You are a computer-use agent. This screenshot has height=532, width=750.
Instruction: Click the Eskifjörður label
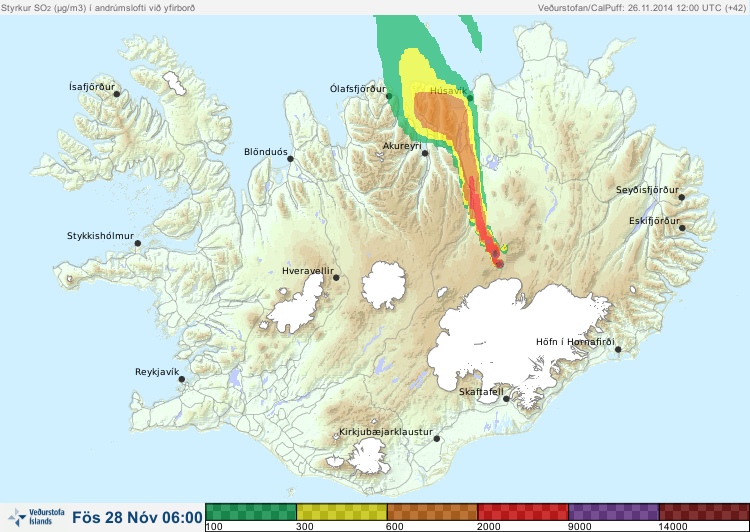654,221
